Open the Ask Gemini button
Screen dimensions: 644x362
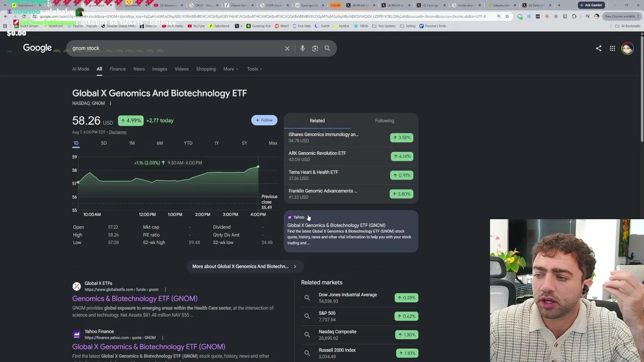click(591, 6)
